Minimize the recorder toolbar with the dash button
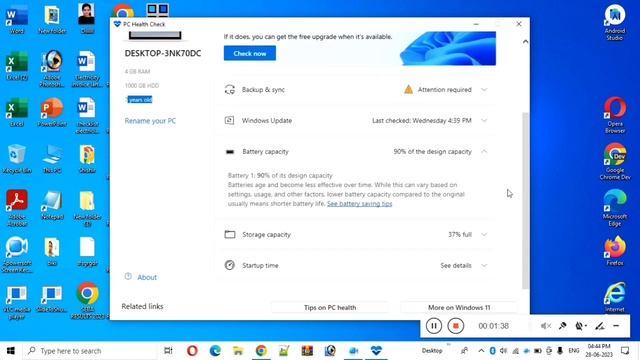640x360 pixels. 616,326
